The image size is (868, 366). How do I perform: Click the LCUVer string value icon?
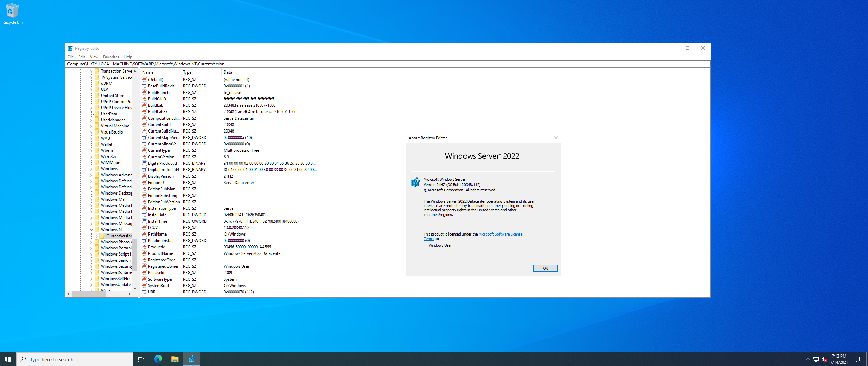tap(144, 227)
